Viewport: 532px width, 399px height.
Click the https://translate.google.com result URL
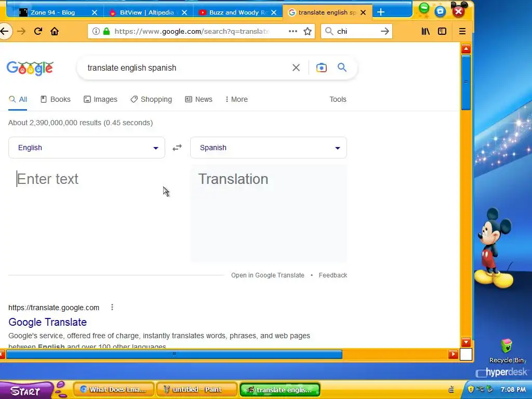pyautogui.click(x=54, y=308)
